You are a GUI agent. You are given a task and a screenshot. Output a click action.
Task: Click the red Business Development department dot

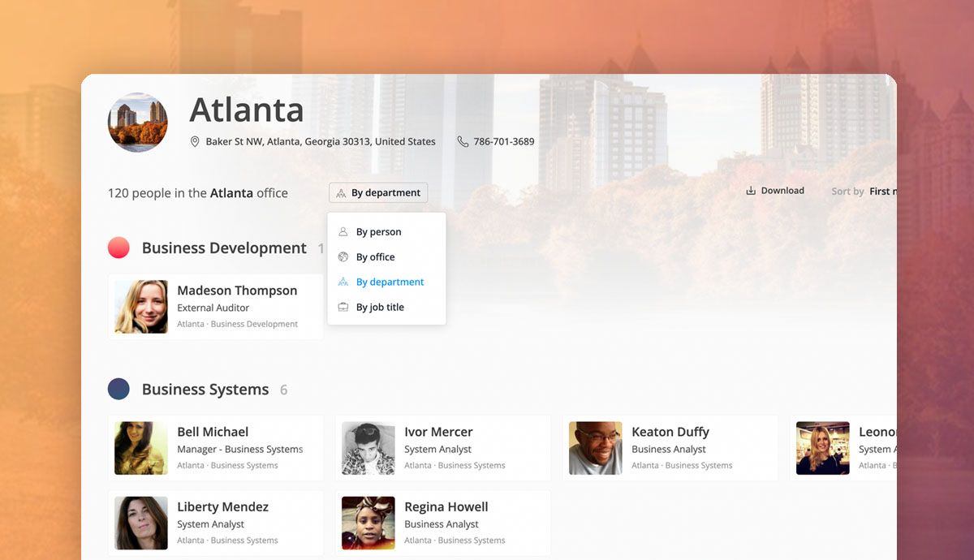(119, 248)
